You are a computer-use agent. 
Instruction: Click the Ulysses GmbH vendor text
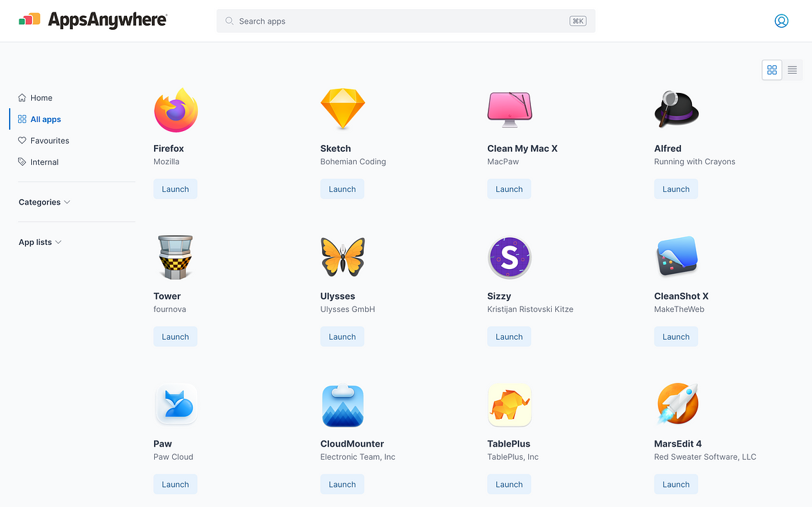click(x=348, y=309)
